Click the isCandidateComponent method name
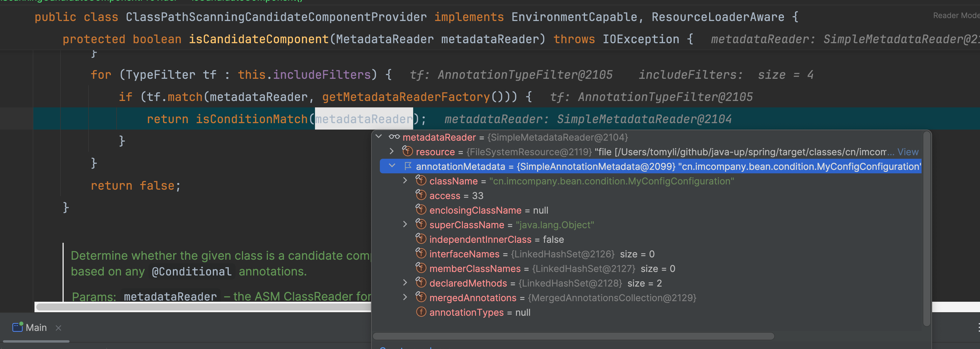980x349 pixels. (259, 39)
